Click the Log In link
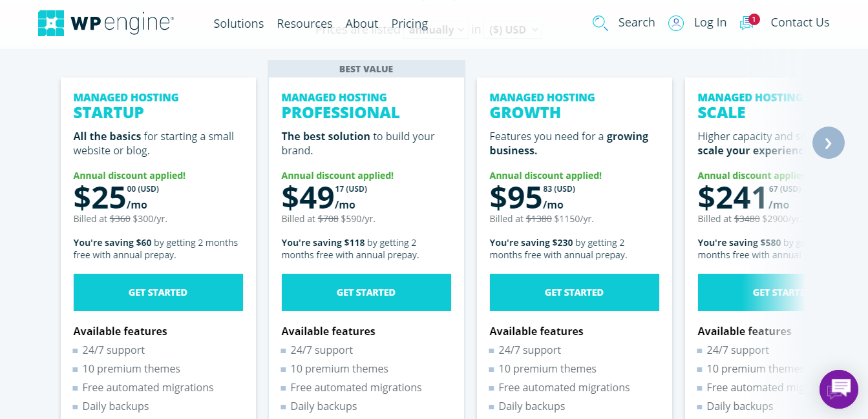 pos(710,23)
